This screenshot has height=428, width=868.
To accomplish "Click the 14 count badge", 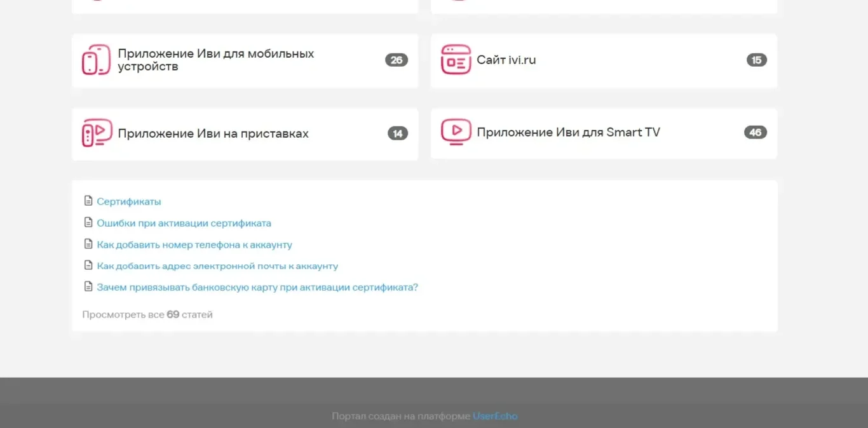I will [x=398, y=133].
